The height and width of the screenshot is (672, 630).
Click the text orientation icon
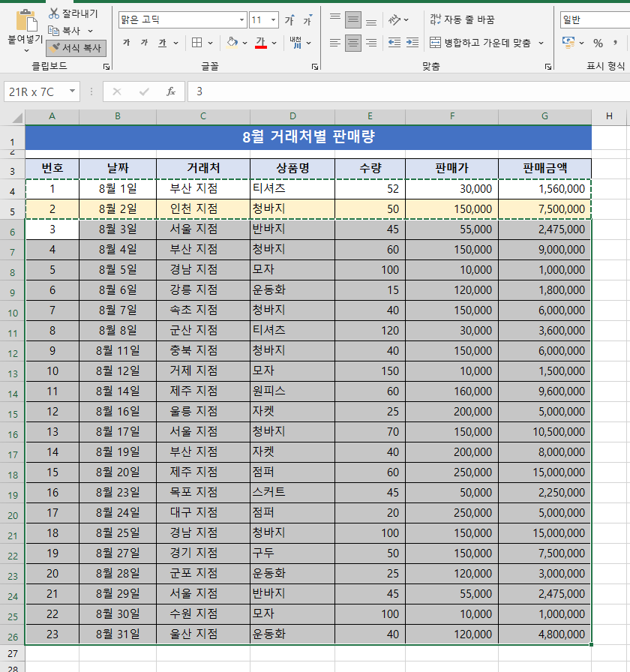[394, 19]
